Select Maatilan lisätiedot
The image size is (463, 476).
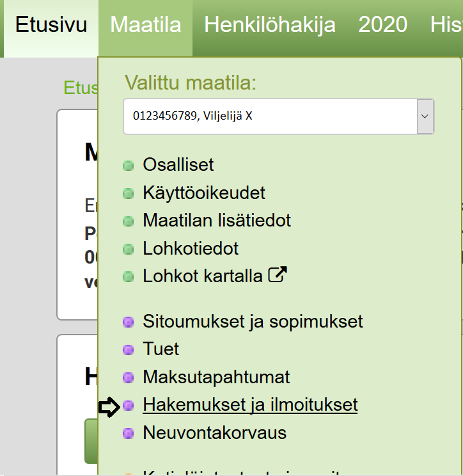tap(217, 220)
